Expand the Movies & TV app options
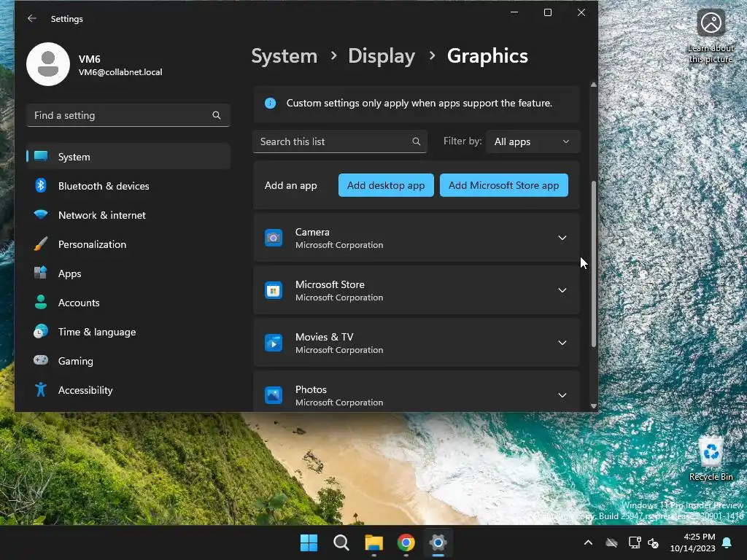 pos(562,343)
